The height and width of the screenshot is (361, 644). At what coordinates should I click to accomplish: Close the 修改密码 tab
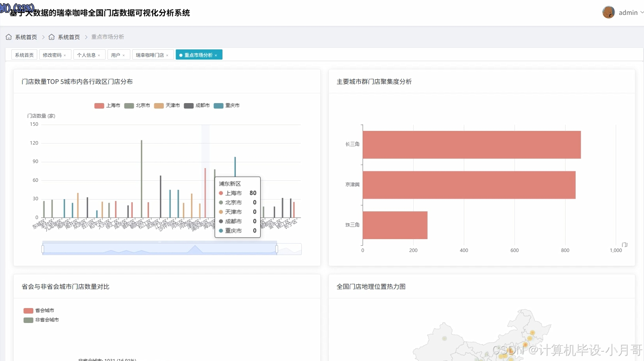(65, 55)
